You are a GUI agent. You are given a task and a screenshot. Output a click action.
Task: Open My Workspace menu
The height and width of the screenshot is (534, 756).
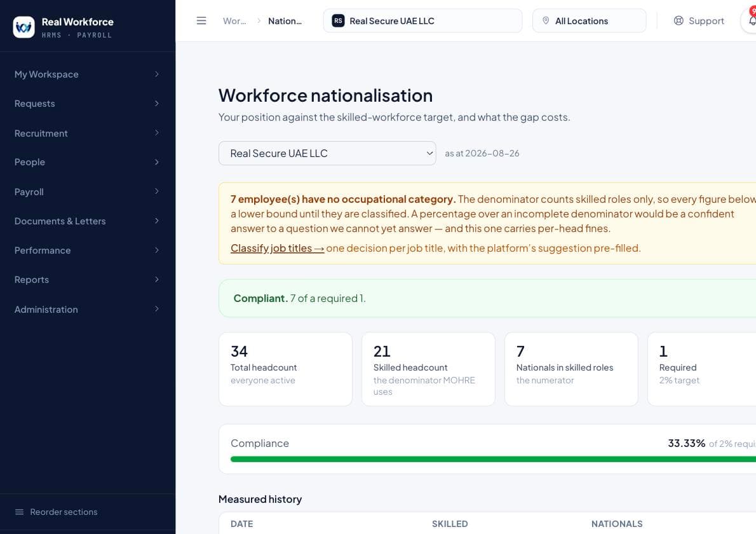click(x=87, y=74)
